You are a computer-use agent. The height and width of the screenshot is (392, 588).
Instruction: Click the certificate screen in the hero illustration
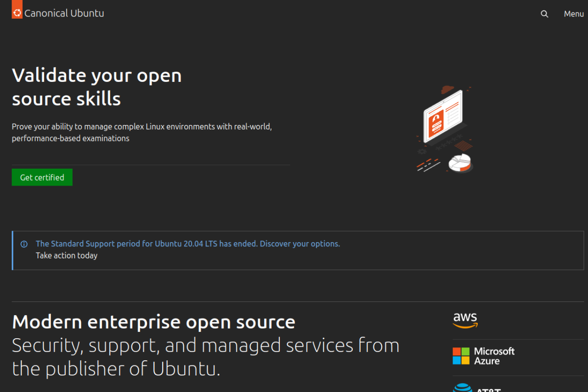point(442,116)
